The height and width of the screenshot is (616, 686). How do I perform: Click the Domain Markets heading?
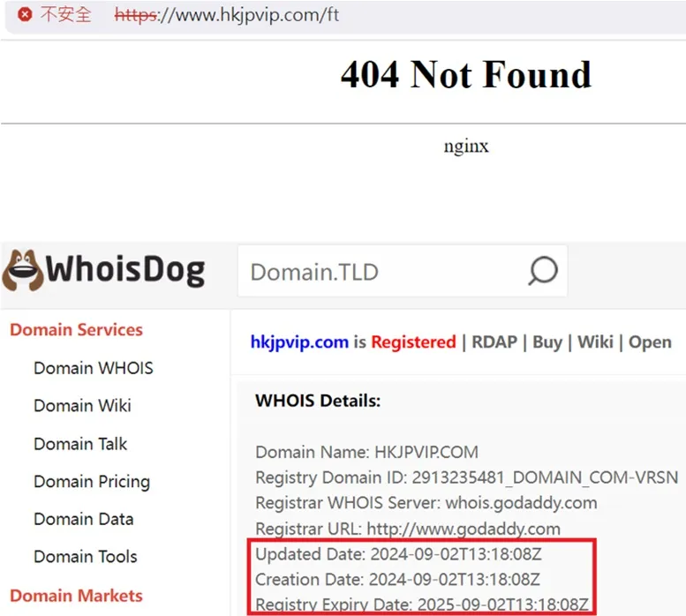point(76,596)
